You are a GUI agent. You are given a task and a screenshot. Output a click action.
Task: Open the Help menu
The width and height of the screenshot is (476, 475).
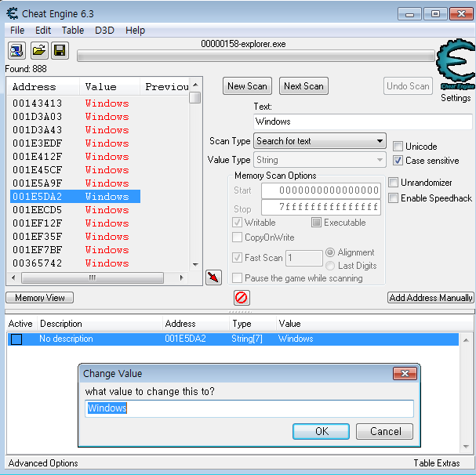135,31
